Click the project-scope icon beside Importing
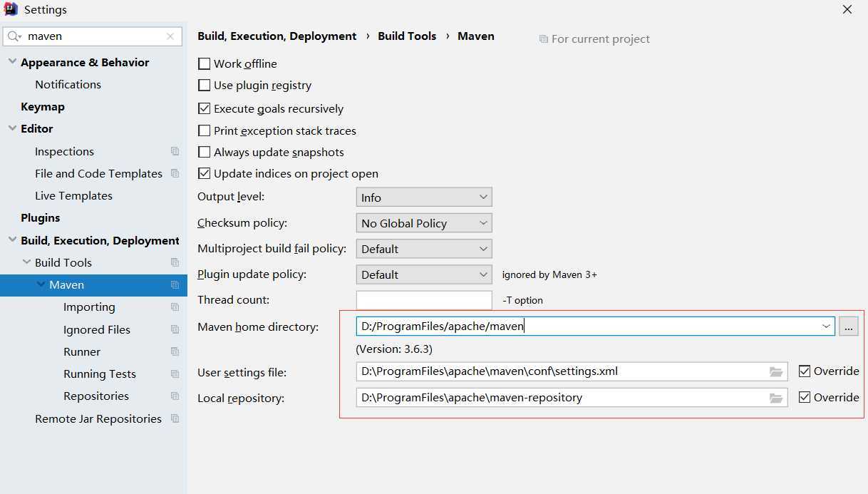The image size is (868, 494). (175, 307)
